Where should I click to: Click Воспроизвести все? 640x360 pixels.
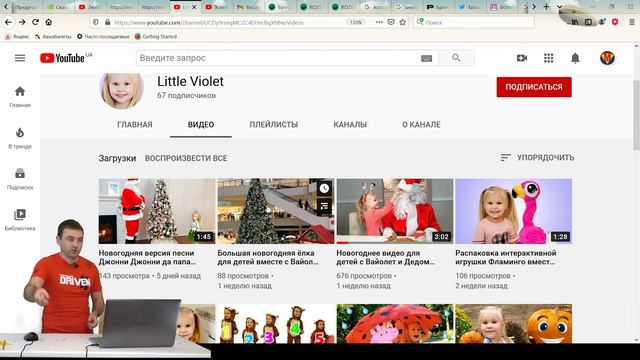click(186, 158)
